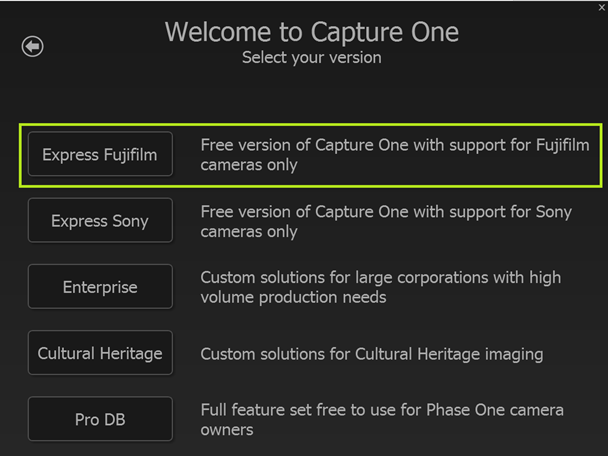The image size is (608, 456).
Task: Return to the previous screen with the arrow
Action: (33, 46)
